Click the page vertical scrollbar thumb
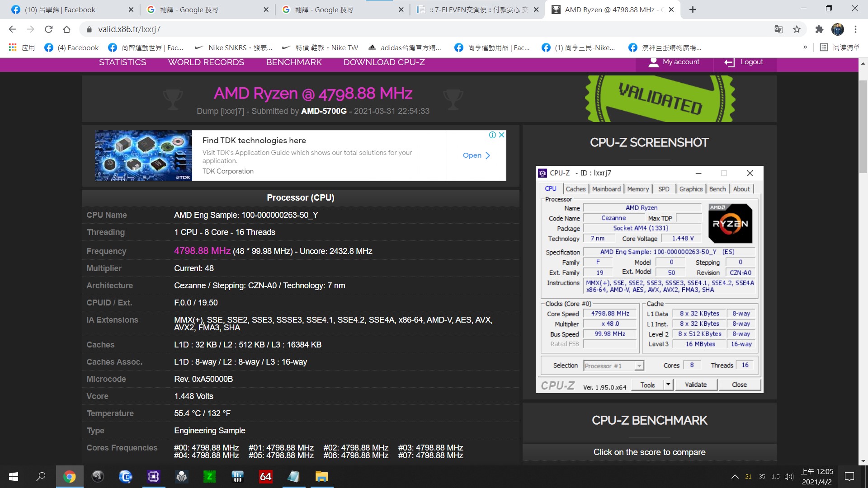 [863, 127]
